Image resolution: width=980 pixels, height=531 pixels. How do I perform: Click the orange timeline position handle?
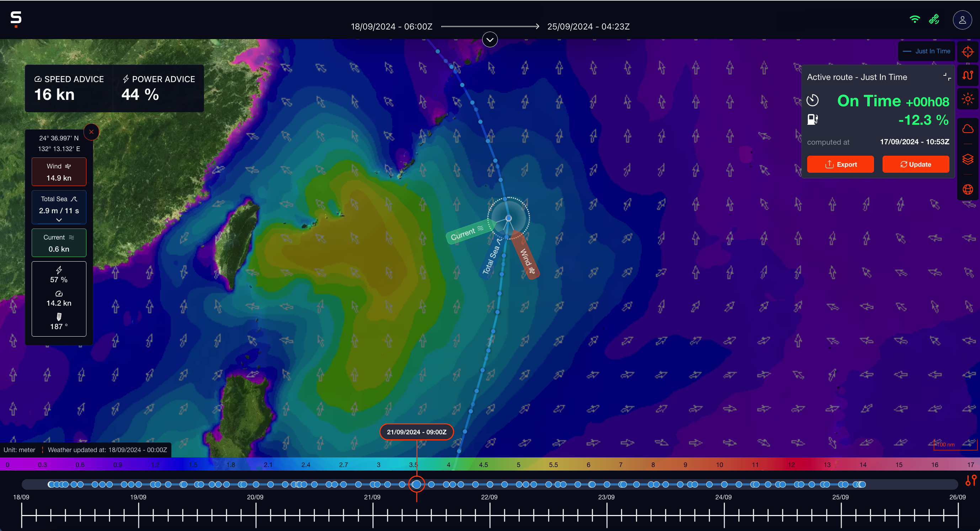(x=417, y=484)
